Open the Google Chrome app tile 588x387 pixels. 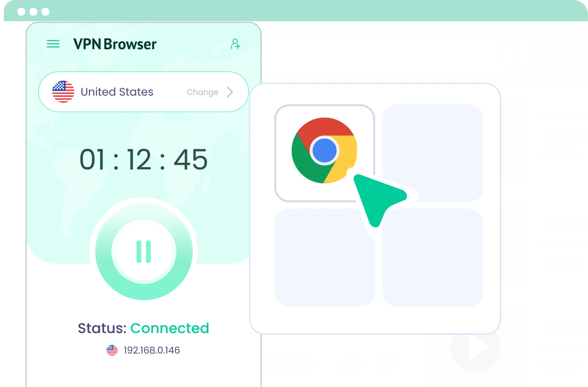point(325,153)
